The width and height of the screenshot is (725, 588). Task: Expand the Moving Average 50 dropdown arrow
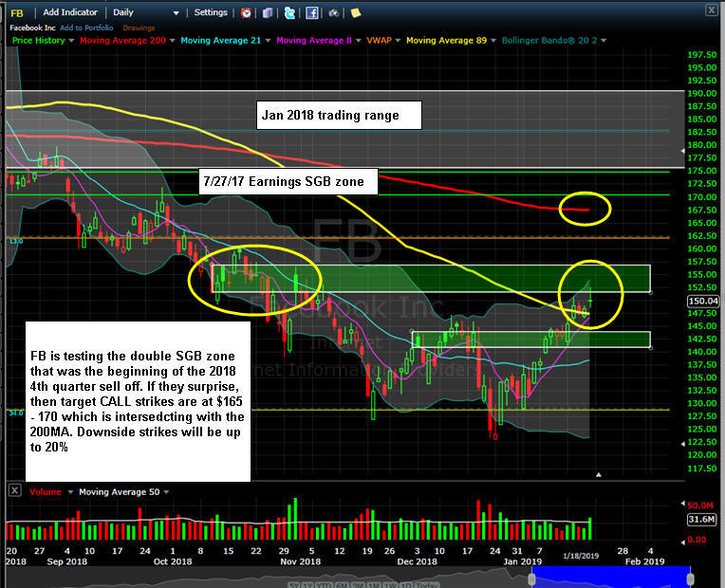pos(166,492)
